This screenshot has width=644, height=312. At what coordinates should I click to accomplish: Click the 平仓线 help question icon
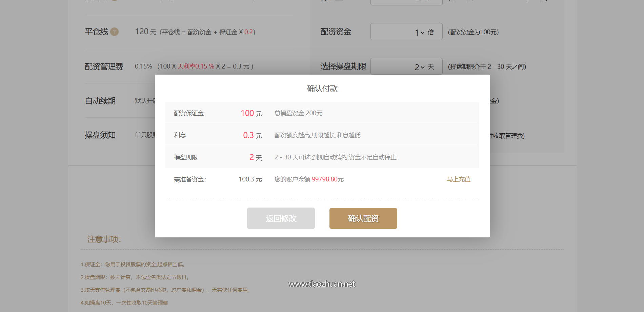115,32
